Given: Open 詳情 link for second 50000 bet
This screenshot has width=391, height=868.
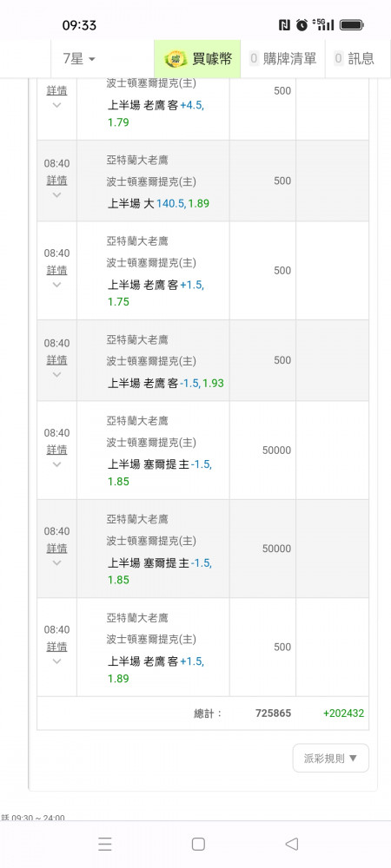Looking at the screenshot, I should point(56,548).
